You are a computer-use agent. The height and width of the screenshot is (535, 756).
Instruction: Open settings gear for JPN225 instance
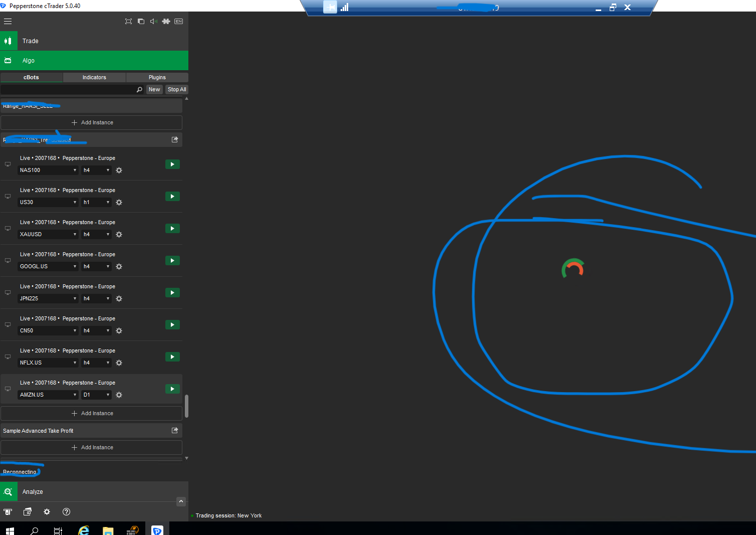point(119,299)
